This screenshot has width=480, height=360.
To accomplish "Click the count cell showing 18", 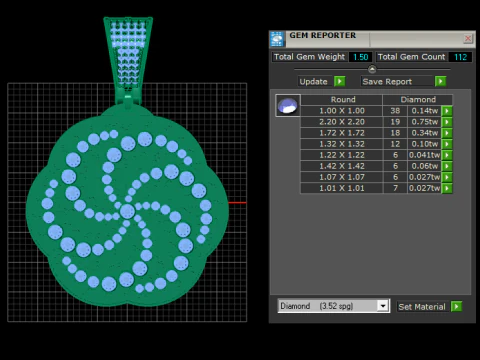I will (395, 133).
